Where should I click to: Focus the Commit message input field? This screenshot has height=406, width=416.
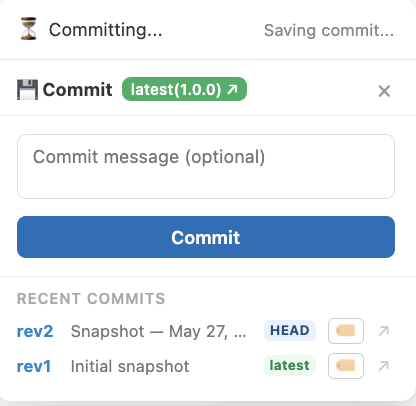click(x=206, y=166)
